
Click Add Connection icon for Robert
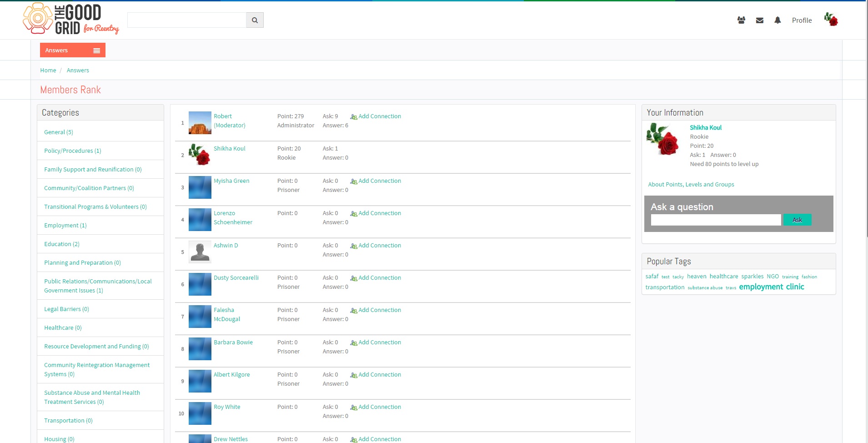[x=353, y=117]
